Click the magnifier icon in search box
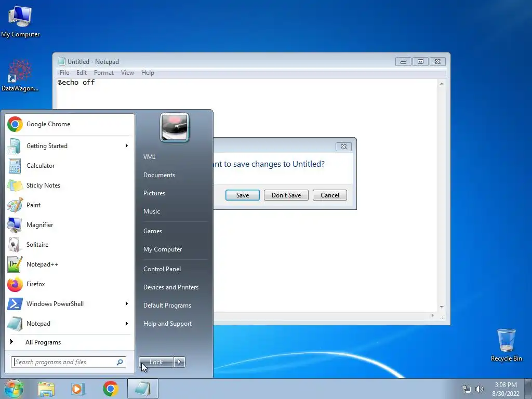 pyautogui.click(x=120, y=362)
